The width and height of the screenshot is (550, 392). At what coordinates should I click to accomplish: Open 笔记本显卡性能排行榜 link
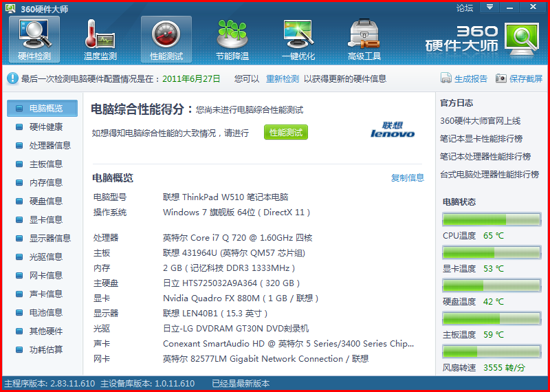pos(481,139)
